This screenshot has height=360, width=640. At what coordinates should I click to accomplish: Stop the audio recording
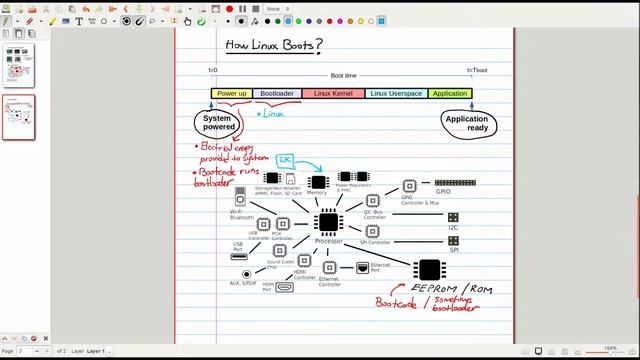(256, 9)
